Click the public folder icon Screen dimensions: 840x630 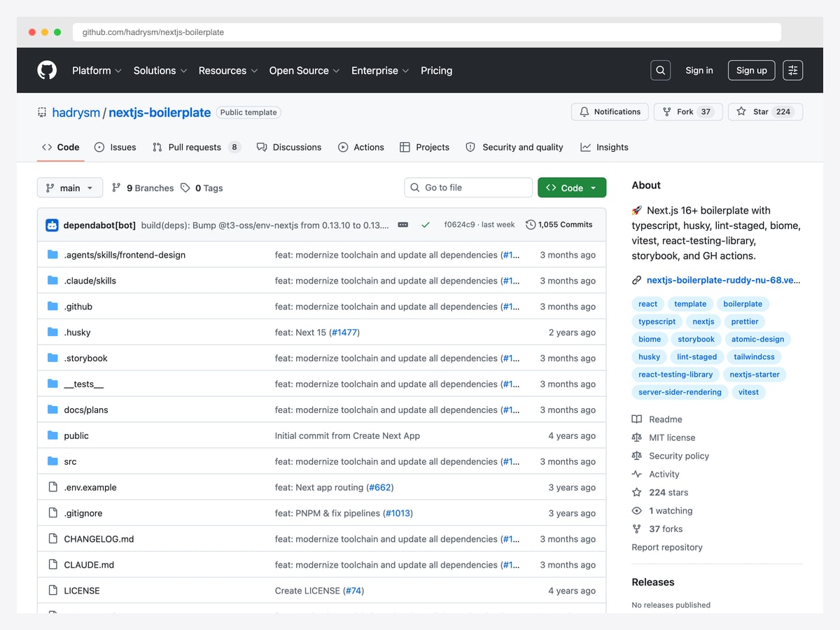[x=52, y=435]
